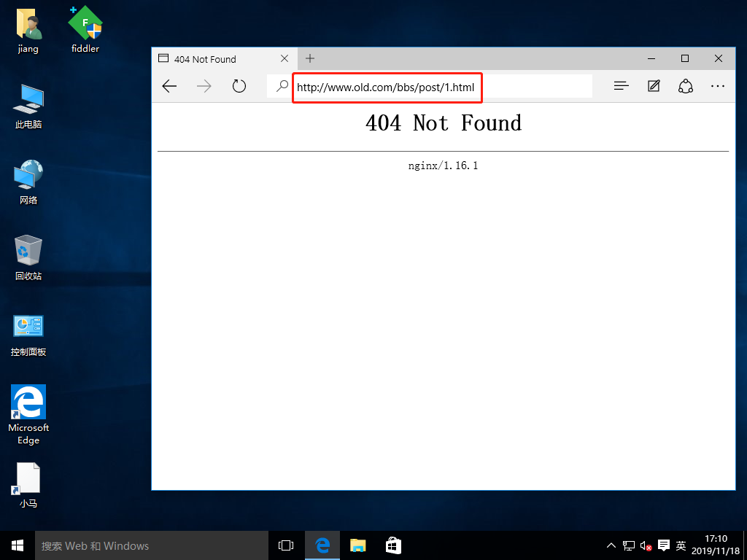
Task: Click the 404 Not Found page heading
Action: 444,122
